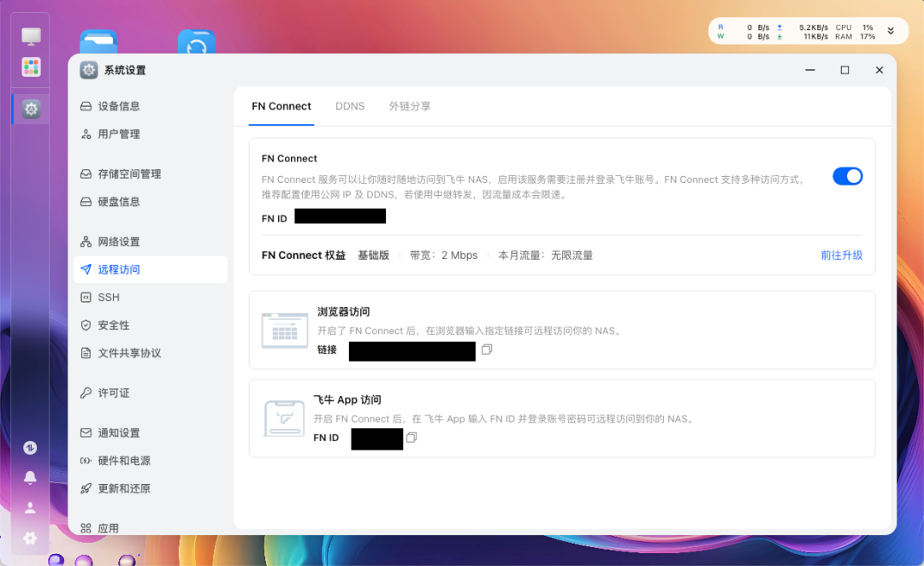Viewport: 924px width, 566px height.
Task: Open 安全性 settings
Action: click(151, 325)
